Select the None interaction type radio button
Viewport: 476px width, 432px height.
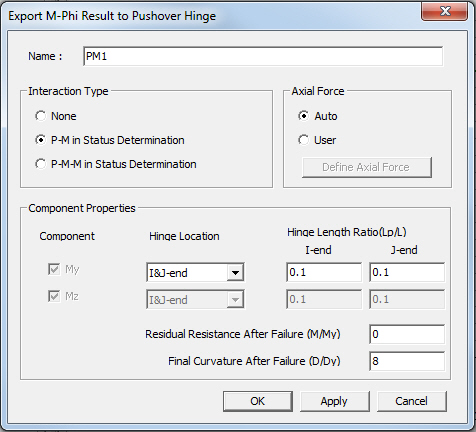pos(41,116)
